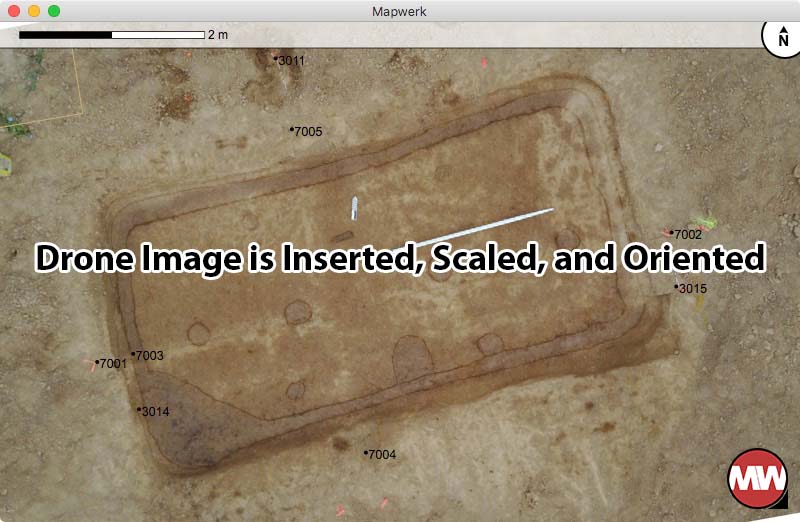This screenshot has width=800, height=522.
Task: Click the black segment of scale bar
Action: point(65,35)
